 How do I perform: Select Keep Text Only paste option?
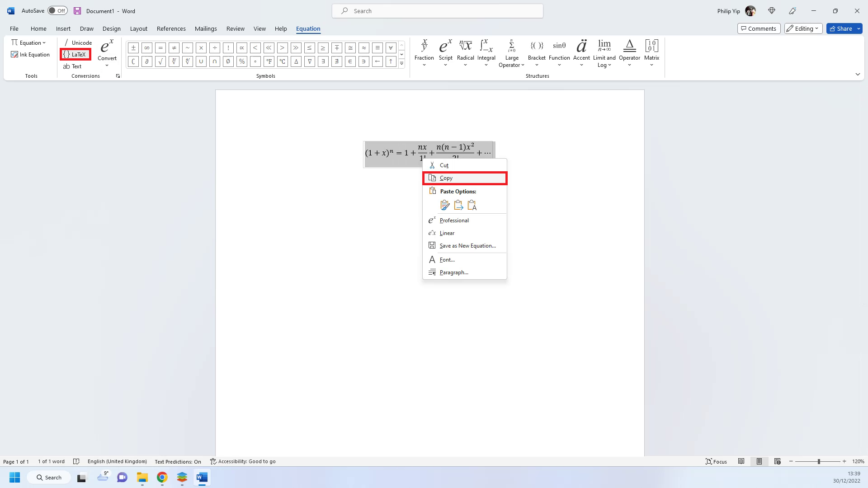coord(472,205)
